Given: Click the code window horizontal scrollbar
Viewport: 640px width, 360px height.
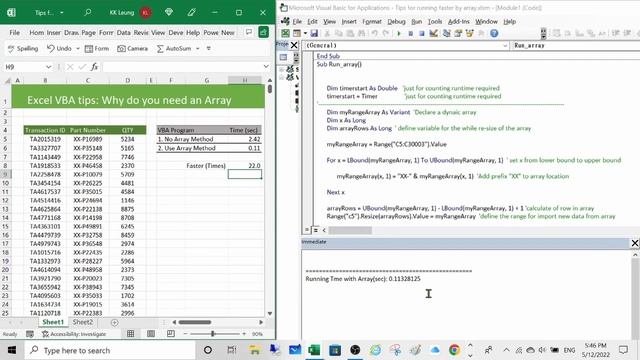Looking at the screenshot, I should pyautogui.click(x=350, y=230).
